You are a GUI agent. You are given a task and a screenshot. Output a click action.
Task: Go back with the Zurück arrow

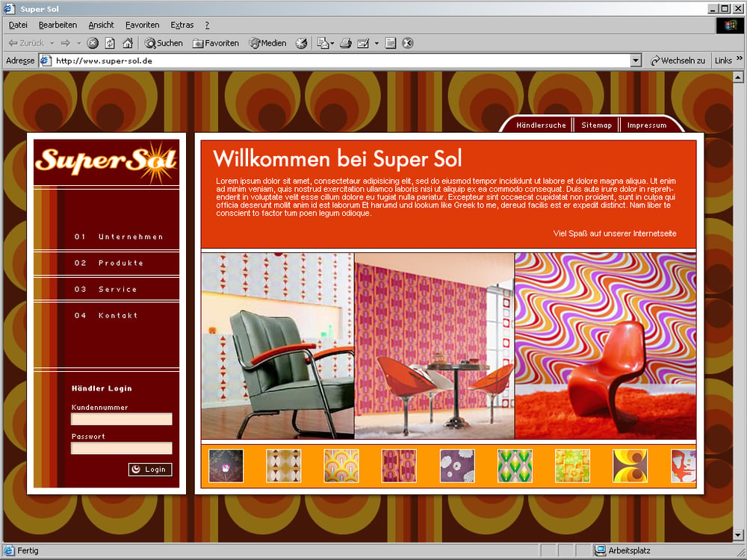26,43
